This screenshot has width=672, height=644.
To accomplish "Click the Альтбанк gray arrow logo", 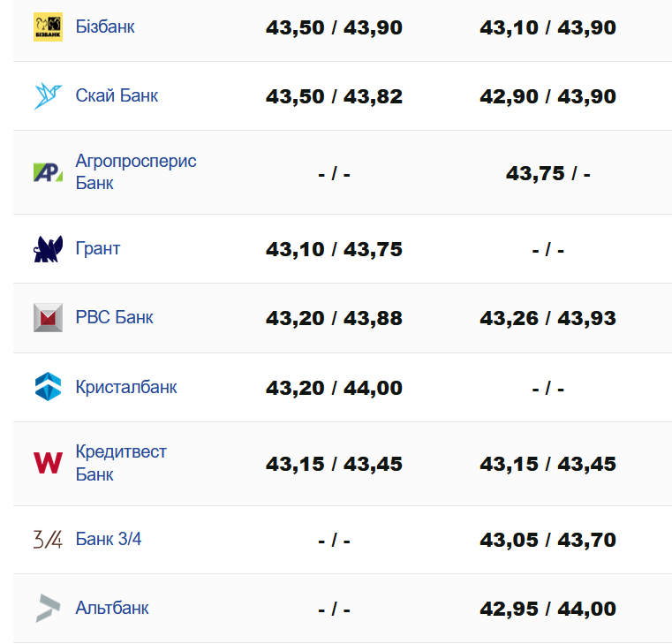I will 48,608.
